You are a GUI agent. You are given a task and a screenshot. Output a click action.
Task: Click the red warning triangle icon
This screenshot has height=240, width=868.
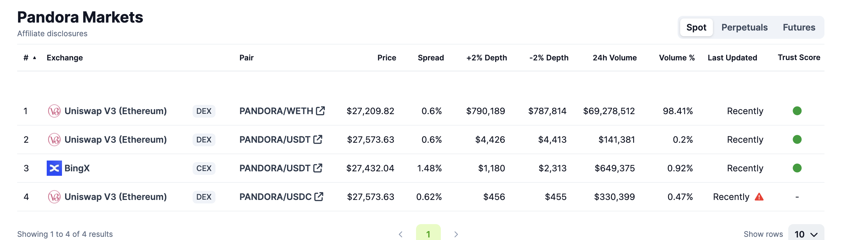click(759, 196)
